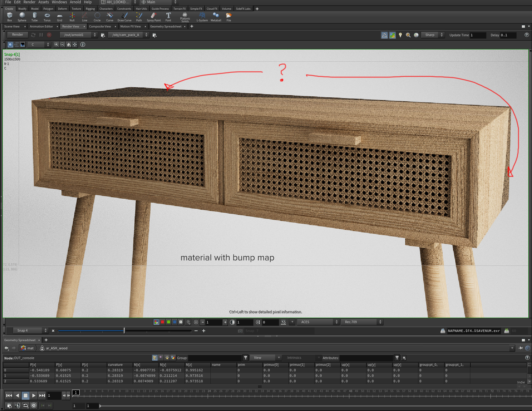The width and height of the screenshot is (532, 411).
Task: Toggle the lightbulb option in render view toolbar
Action: [x=401, y=35]
